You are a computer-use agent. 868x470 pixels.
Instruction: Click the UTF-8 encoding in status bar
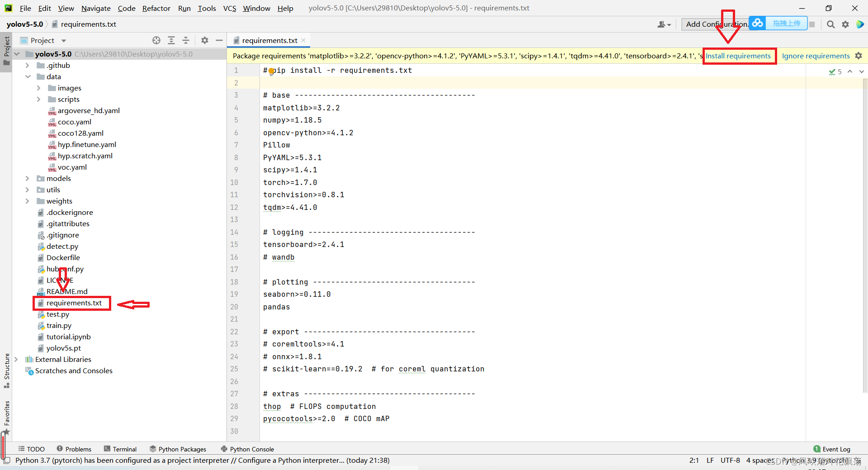730,460
